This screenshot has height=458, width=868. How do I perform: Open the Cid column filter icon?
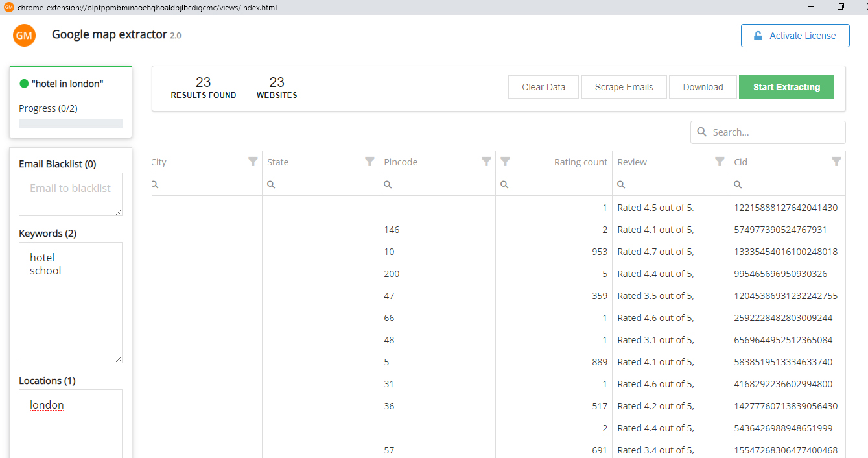pyautogui.click(x=836, y=162)
